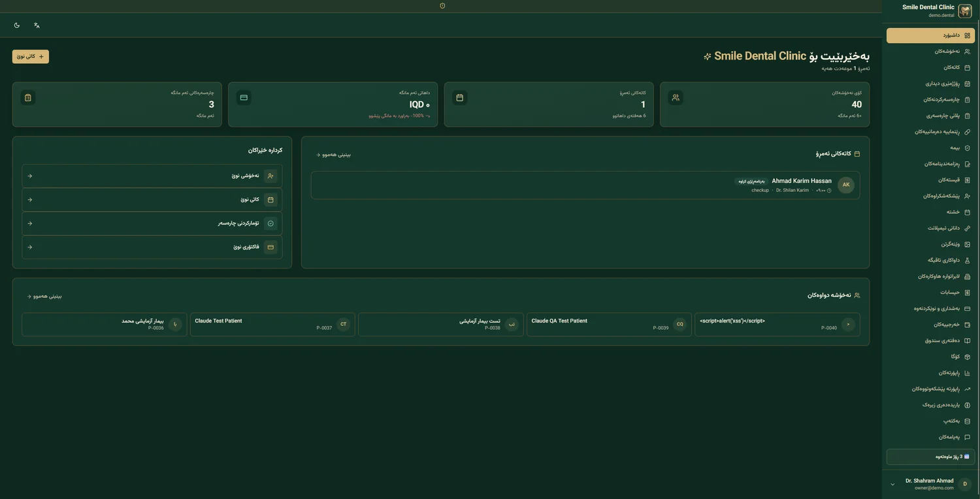Image resolution: width=980 pixels, height=499 pixels.
Task: Select quick action "نەخۆشی نوێ" new patient
Action: pos(152,176)
